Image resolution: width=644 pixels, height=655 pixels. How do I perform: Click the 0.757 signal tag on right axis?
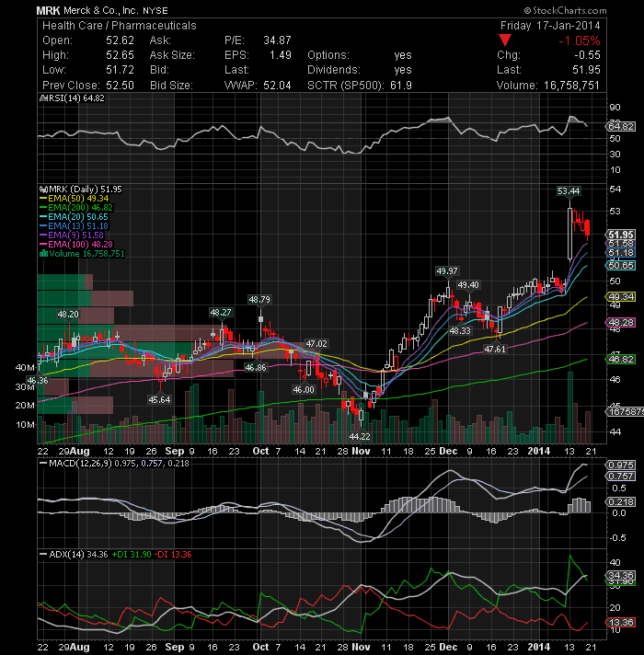click(620, 477)
